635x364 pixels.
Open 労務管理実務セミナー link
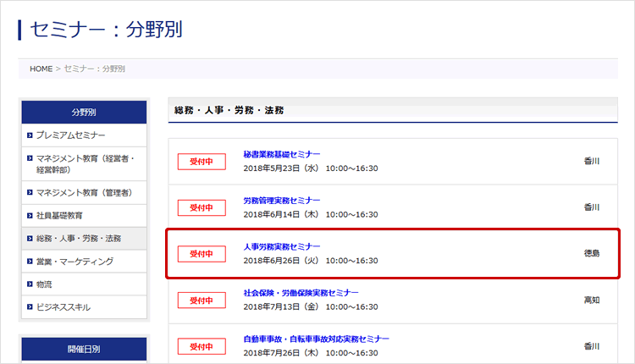pyautogui.click(x=281, y=201)
